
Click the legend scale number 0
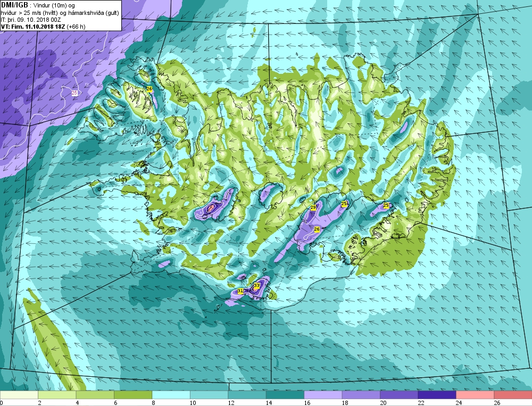(x=2, y=403)
